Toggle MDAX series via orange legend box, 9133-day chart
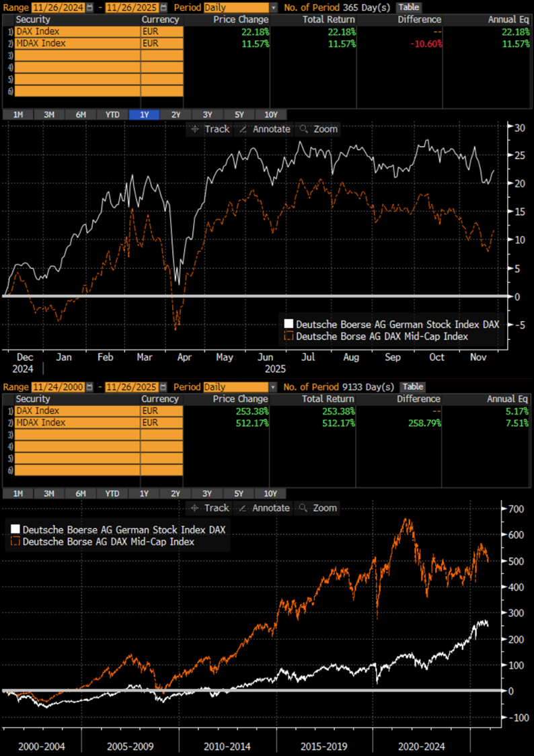Viewport: 534px width, 756px height. click(x=16, y=542)
